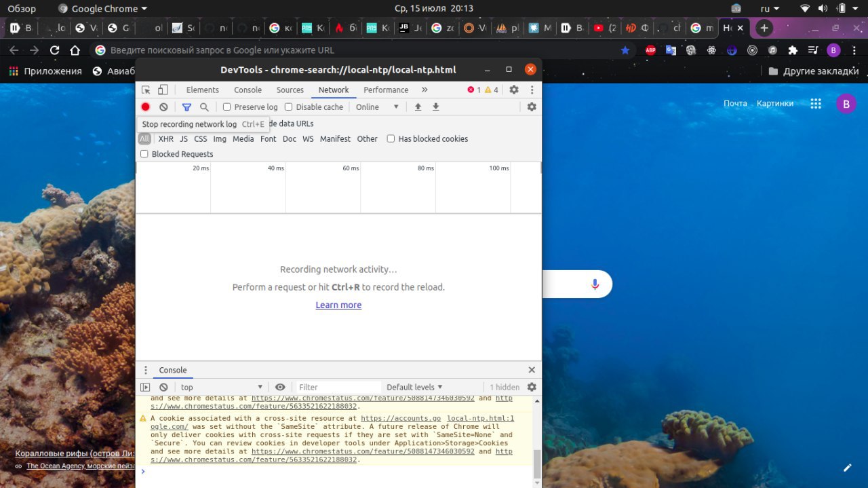Viewport: 868px width, 488px height.
Task: Open Обзор activities overview
Action: 22,9
